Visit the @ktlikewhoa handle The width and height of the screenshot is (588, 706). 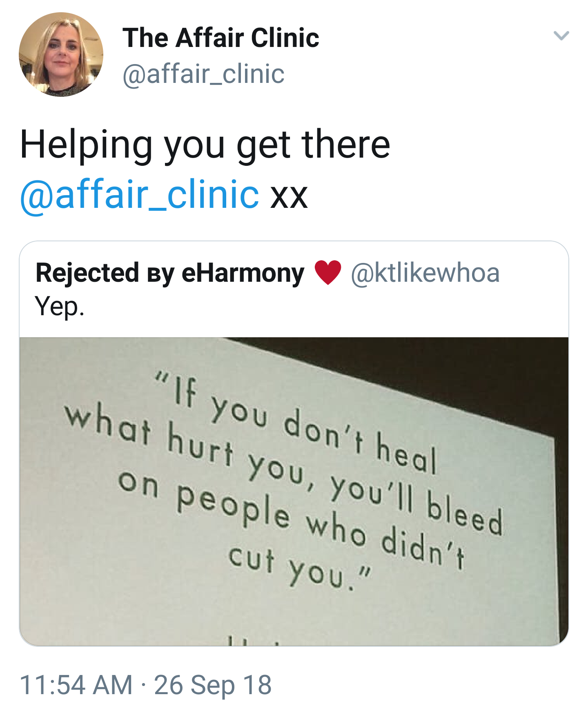(x=425, y=273)
